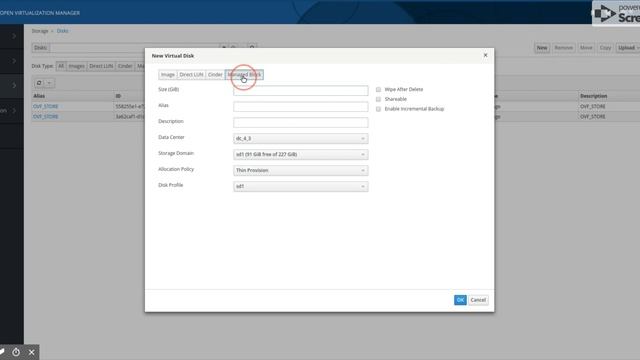Select the Managed Block tab
640x360 pixels.
244,75
